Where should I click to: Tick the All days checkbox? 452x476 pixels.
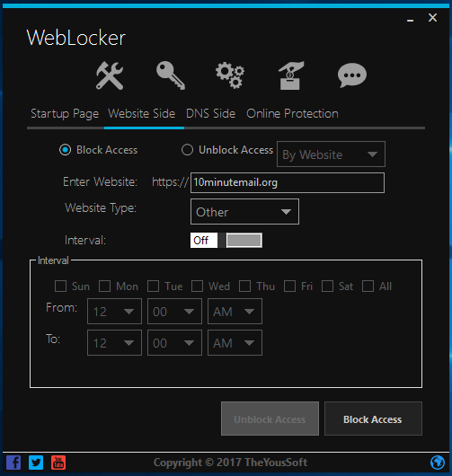point(368,286)
